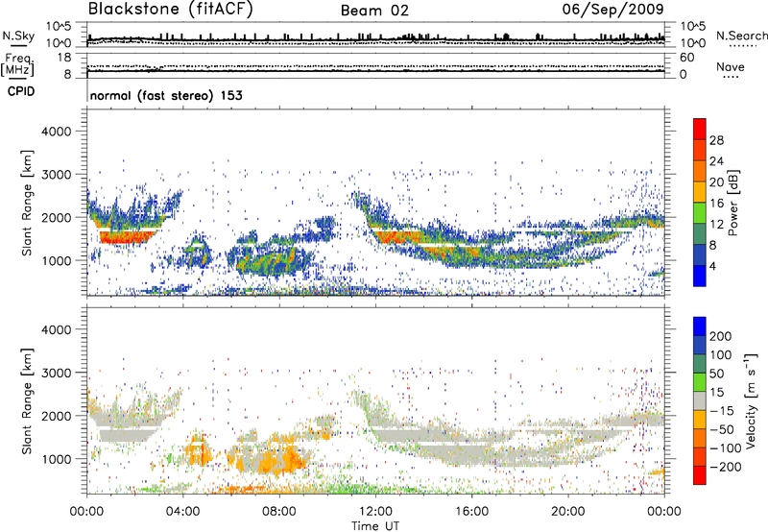
Task: Click the N.Sky legend label
Action: tap(18, 36)
